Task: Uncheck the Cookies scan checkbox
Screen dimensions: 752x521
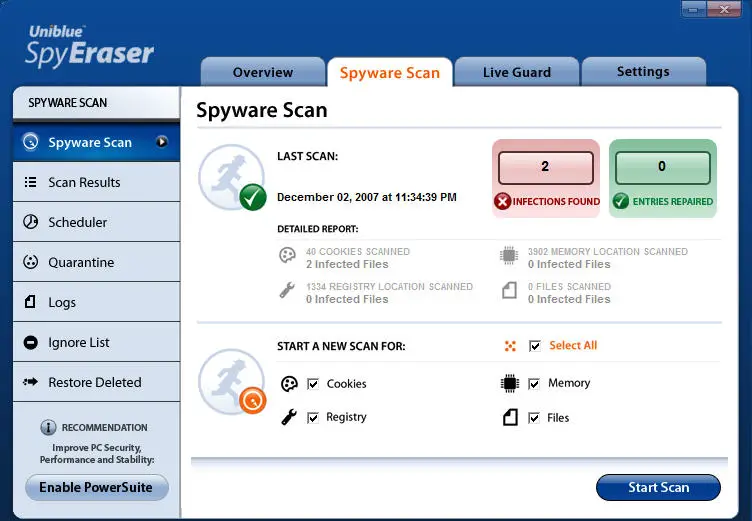Action: [313, 384]
